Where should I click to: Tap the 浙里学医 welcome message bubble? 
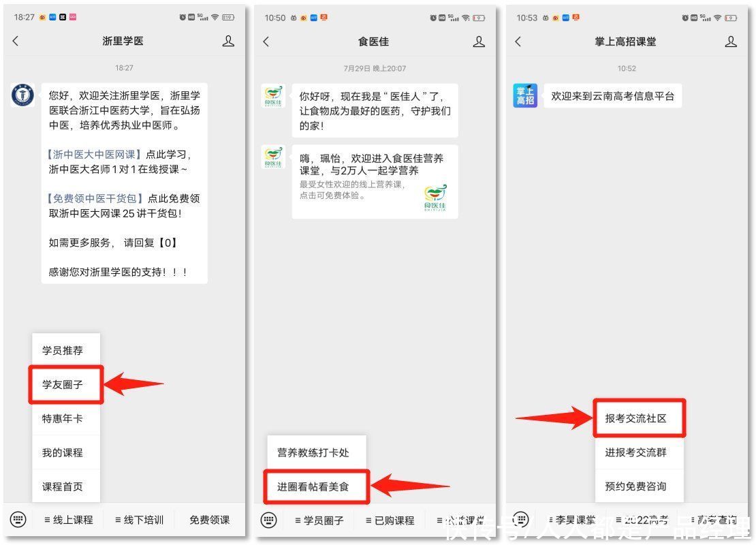tap(125, 183)
